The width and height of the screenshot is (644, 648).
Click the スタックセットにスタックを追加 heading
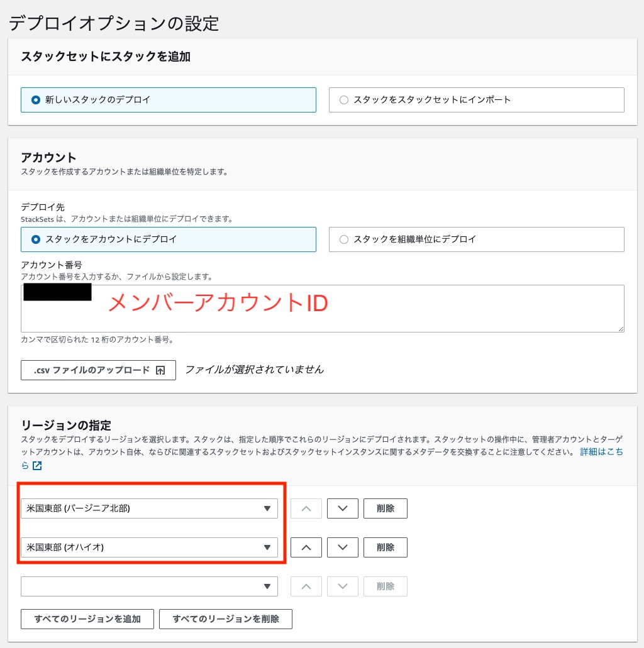click(x=106, y=57)
